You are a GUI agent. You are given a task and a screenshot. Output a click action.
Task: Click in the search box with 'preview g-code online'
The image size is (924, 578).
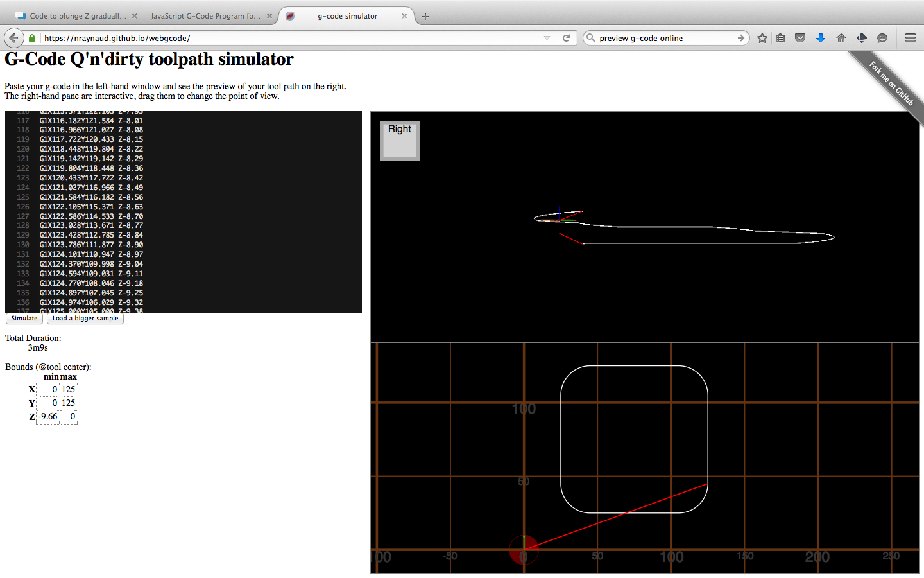[664, 38]
